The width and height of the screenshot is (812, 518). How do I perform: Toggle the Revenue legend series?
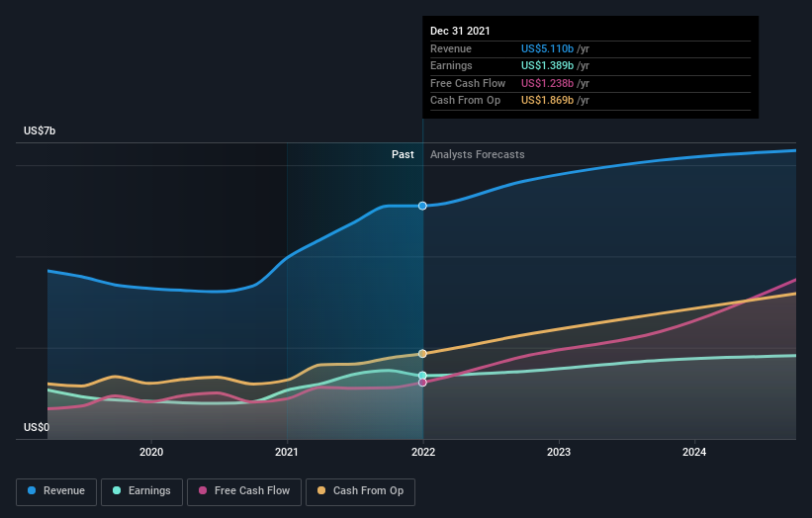[x=56, y=491]
